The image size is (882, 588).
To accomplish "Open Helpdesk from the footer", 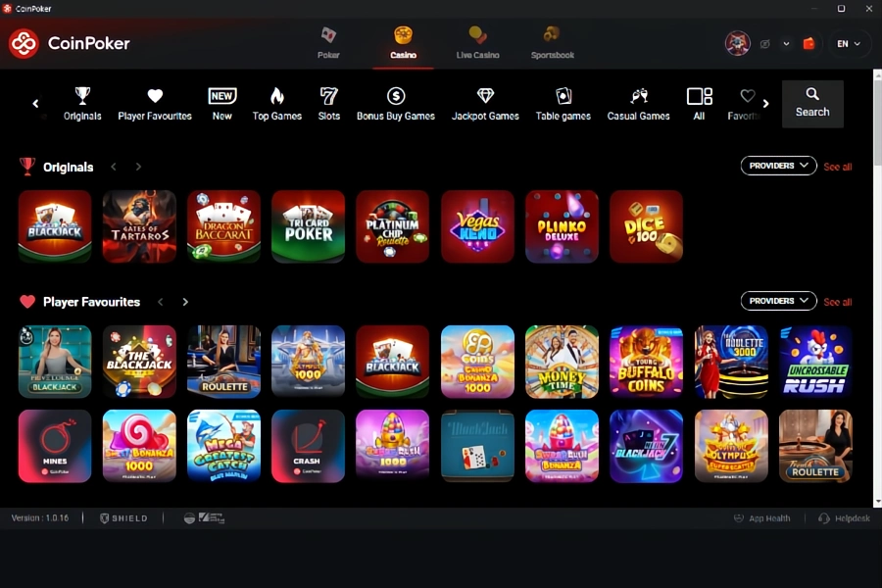I will [x=844, y=517].
